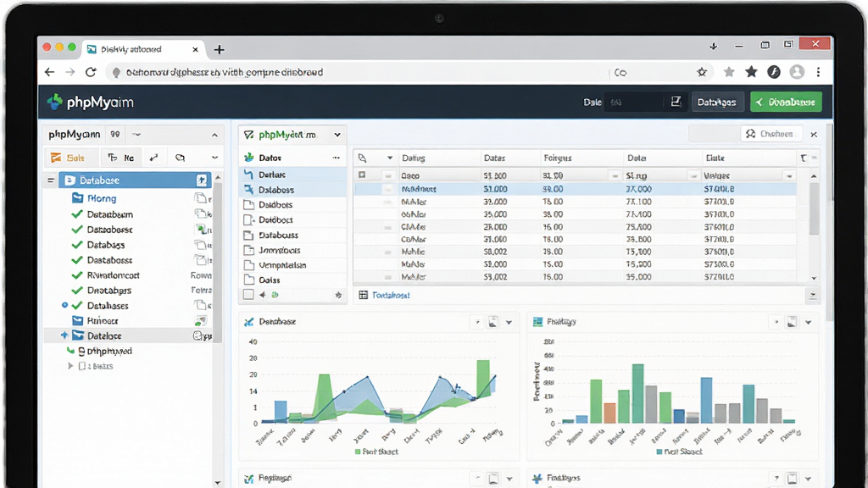Reload the page with refresh icon
The image size is (868, 488).
[x=91, y=72]
